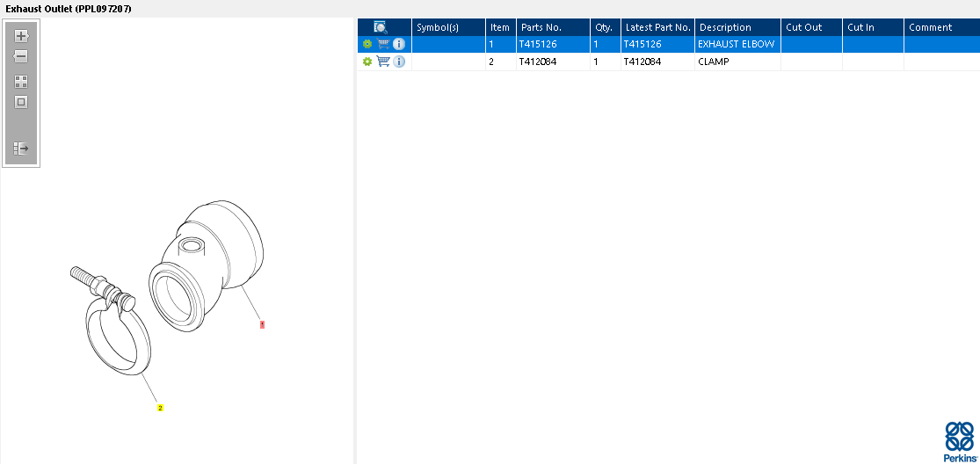Click the Exhaust Outlet (PPL097207) title
The height and width of the screenshot is (464, 980).
[69, 9]
